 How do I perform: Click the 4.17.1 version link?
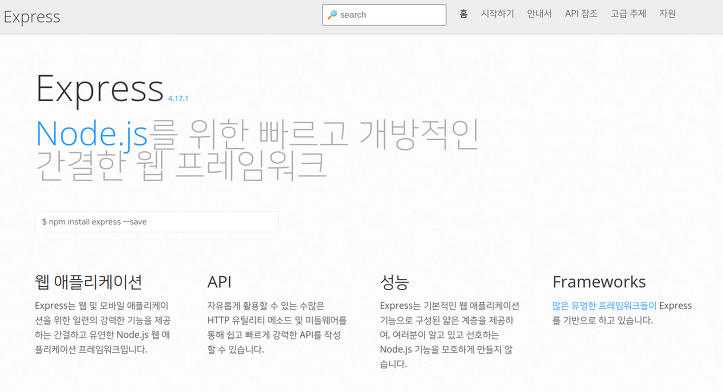178,98
